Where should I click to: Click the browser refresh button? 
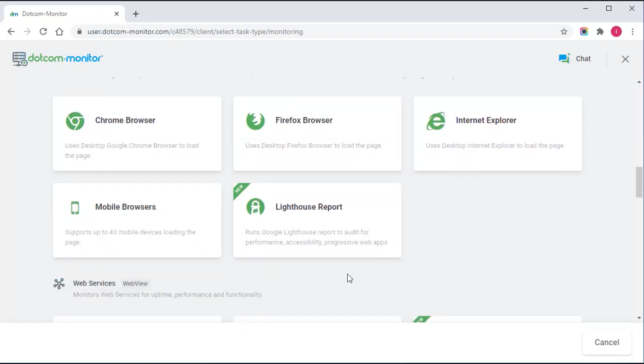[x=43, y=31]
